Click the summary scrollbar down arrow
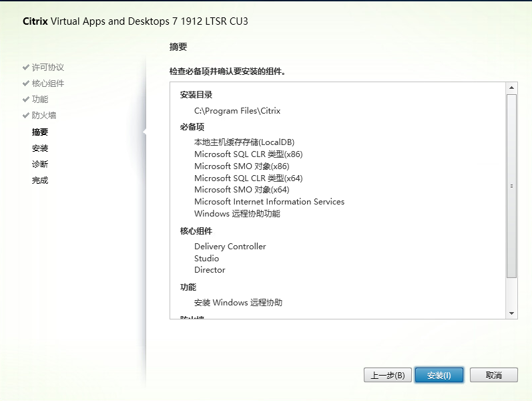Screen dimensions: 532x401 tap(512, 313)
